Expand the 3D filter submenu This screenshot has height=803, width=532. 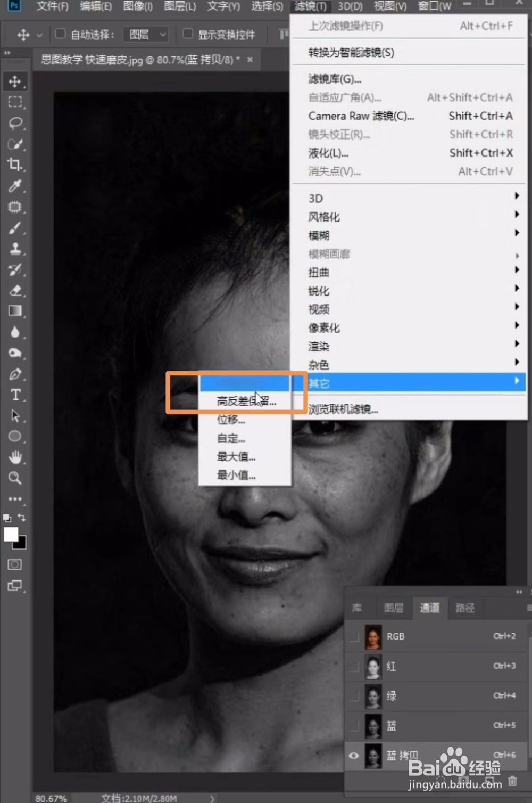pyautogui.click(x=410, y=198)
